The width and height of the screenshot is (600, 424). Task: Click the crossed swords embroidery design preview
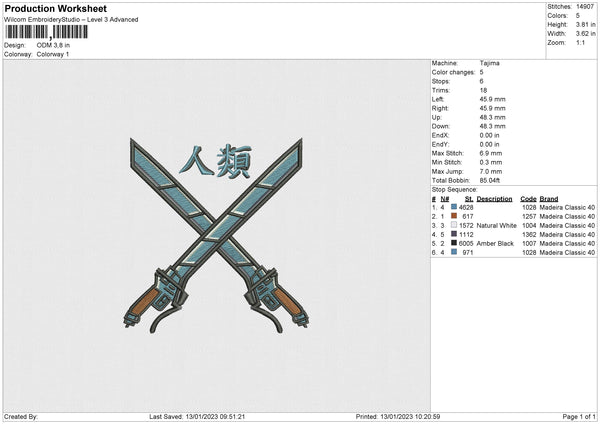tap(216, 236)
